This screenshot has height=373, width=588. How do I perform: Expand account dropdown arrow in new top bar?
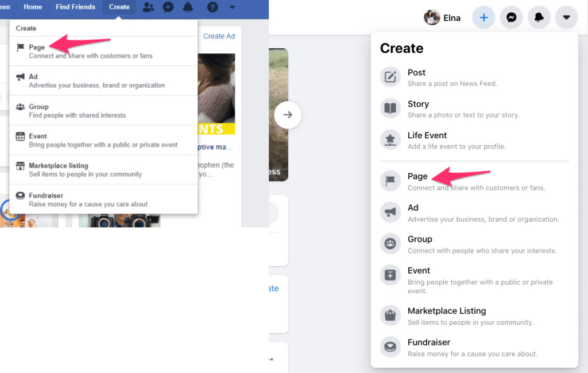(566, 17)
